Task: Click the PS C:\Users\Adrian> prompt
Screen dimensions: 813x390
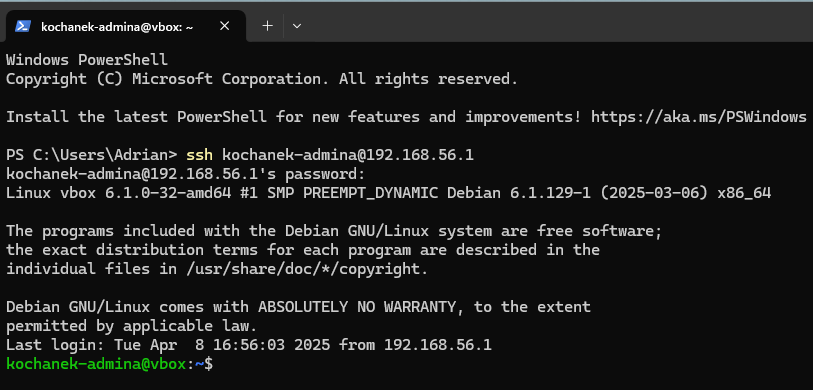Action: point(92,155)
